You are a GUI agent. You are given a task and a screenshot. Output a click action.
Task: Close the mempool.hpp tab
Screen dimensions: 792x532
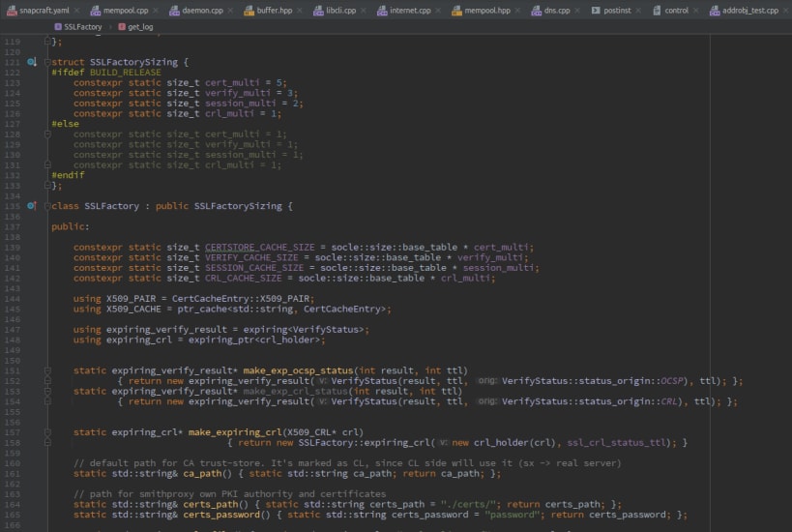click(517, 10)
